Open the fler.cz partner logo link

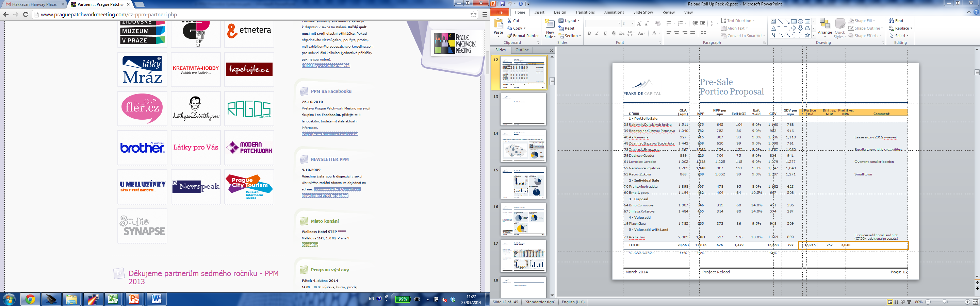[x=142, y=108]
